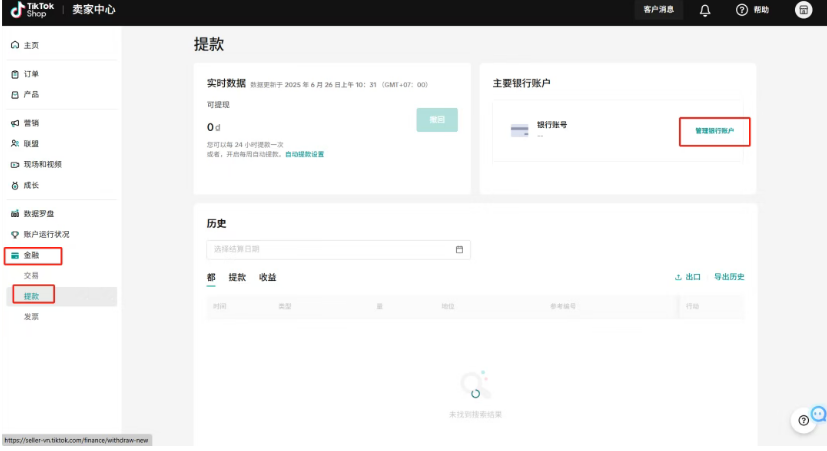Click the trophy icon for 账户运行状况

(15, 235)
